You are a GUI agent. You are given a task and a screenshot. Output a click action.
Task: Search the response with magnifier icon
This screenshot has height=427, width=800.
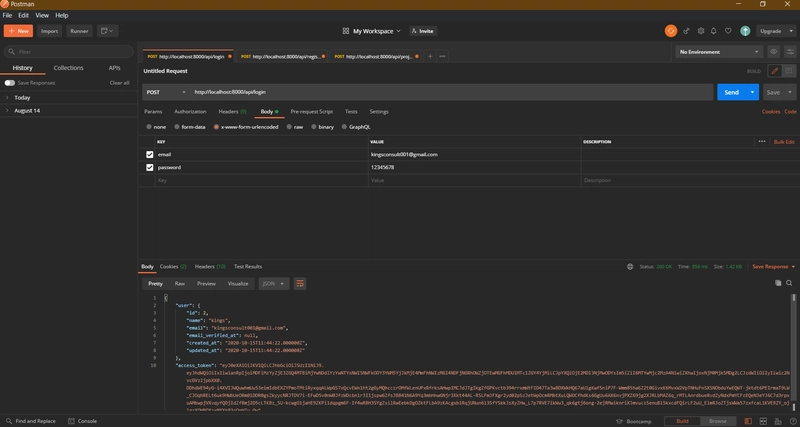(789, 283)
